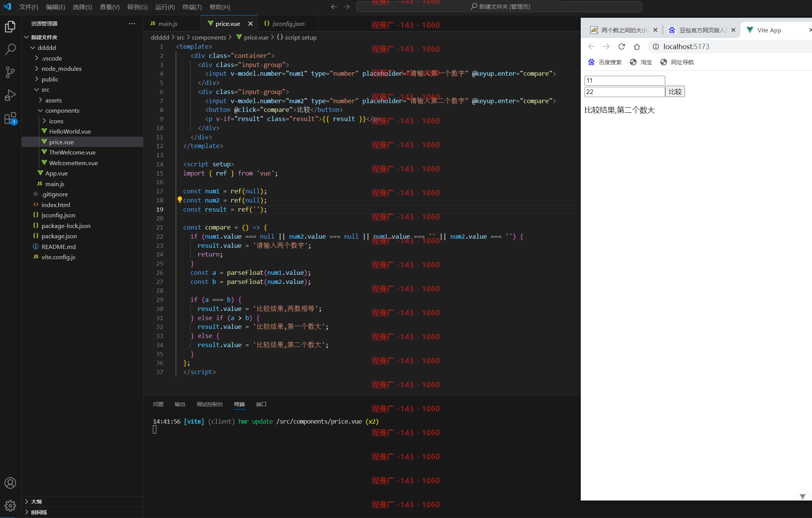This screenshot has height=518, width=812.
Task: Open the 查看(V) menu
Action: pyautogui.click(x=110, y=7)
